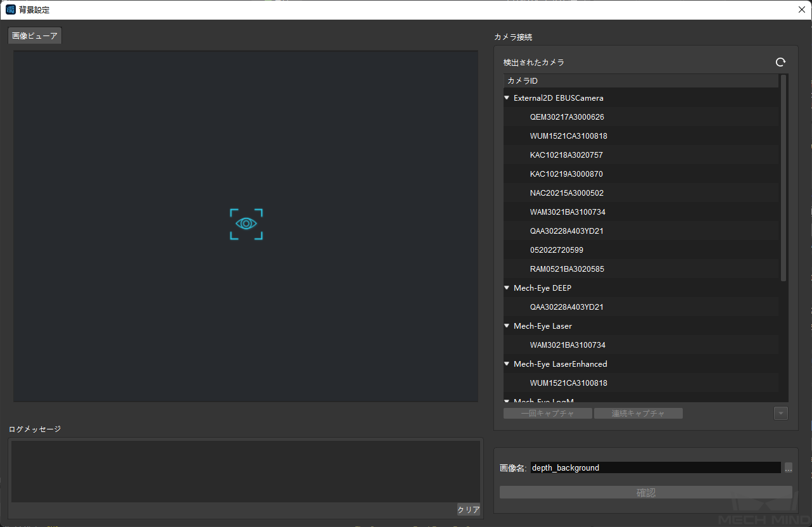Click the カメラID column header

coord(642,81)
